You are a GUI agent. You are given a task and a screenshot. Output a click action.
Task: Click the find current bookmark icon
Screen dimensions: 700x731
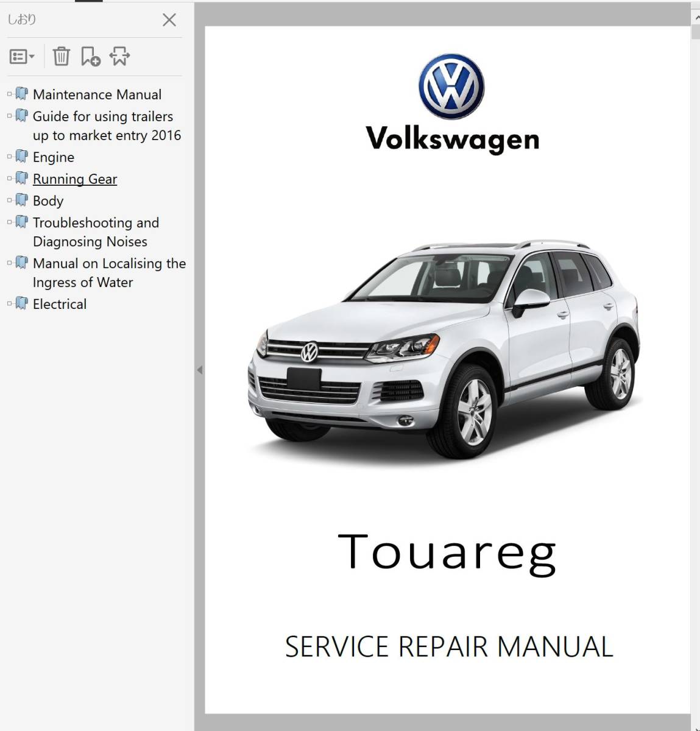(x=119, y=56)
